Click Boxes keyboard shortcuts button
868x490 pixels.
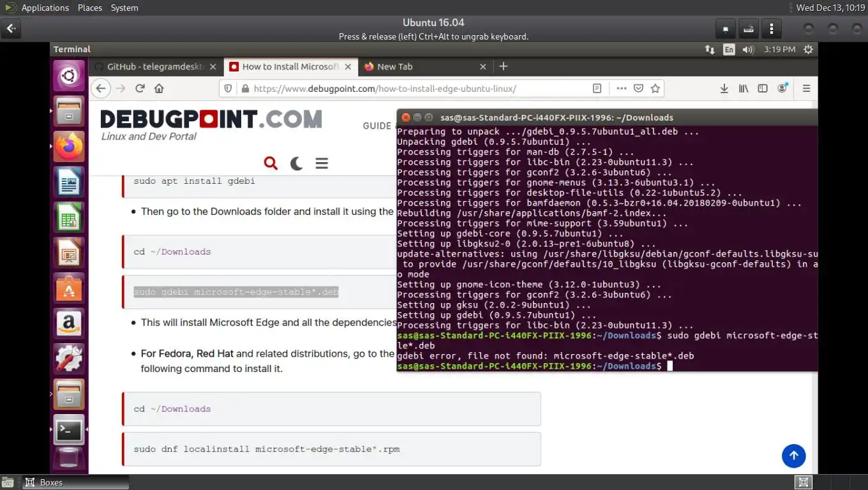748,29
